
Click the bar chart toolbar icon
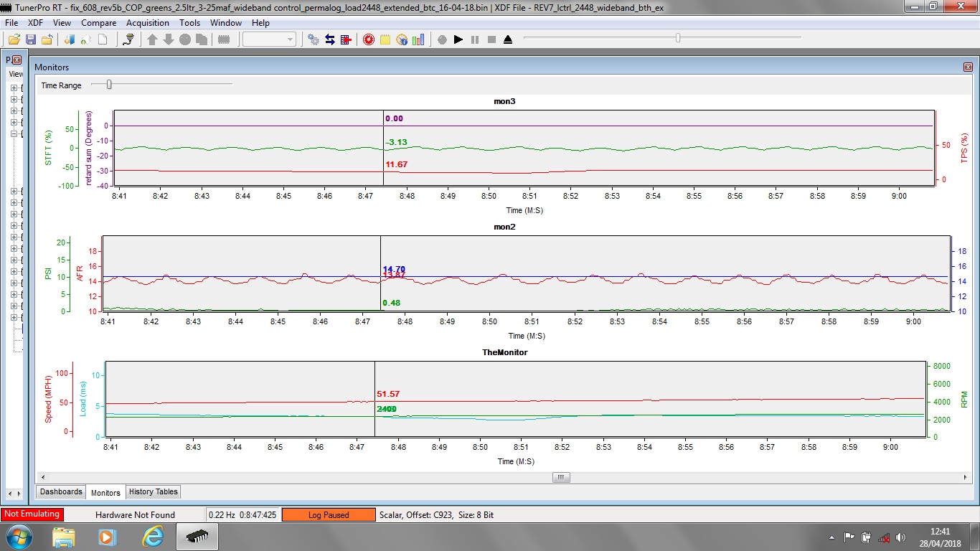click(x=418, y=39)
